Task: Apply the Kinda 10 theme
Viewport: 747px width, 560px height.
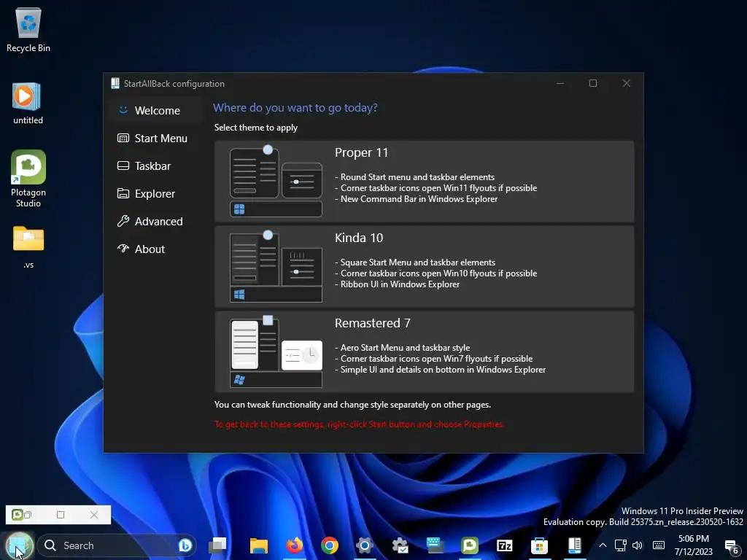Action: 424,267
